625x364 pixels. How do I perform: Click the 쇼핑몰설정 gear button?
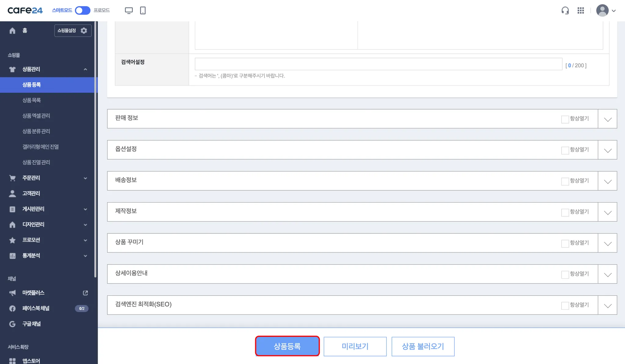pos(73,31)
